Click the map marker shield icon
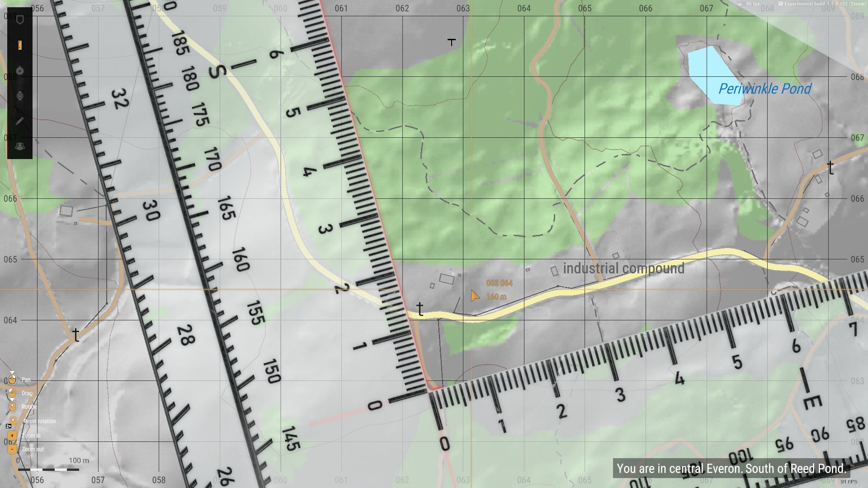The width and height of the screenshot is (868, 488). [20, 19]
